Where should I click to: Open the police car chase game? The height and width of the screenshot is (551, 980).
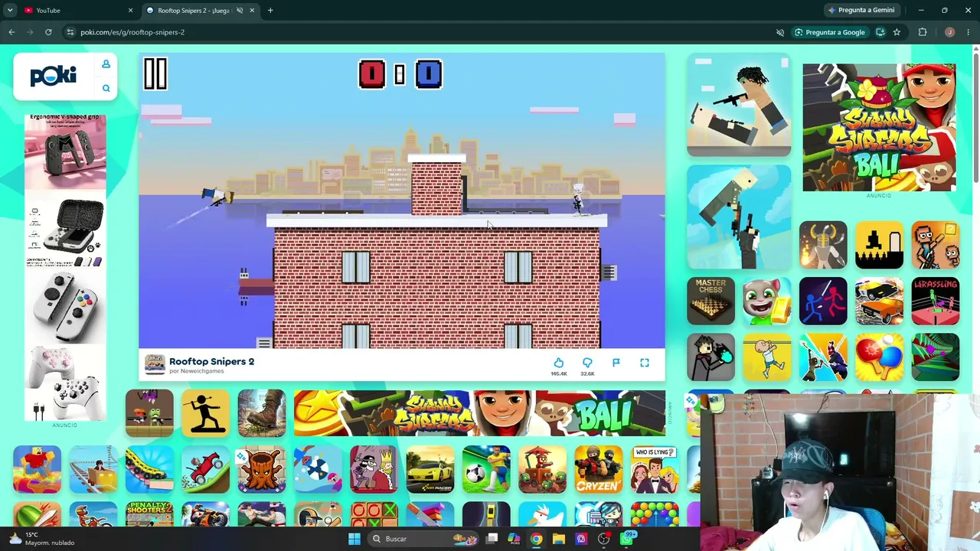click(x=879, y=301)
